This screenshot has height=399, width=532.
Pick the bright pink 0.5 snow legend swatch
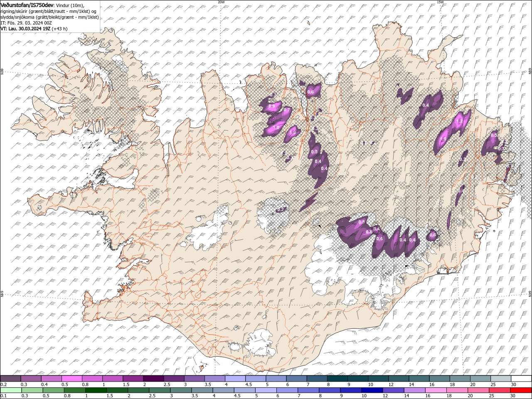(x=71, y=379)
